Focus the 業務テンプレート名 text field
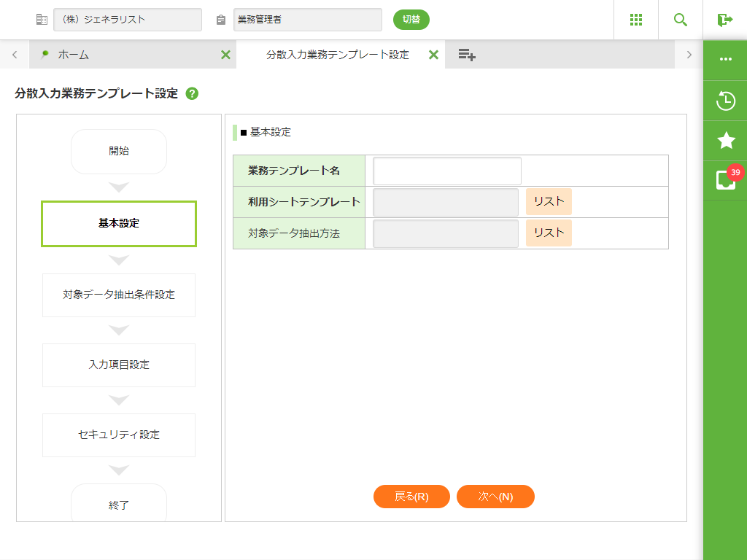The height and width of the screenshot is (560, 747). [447, 171]
